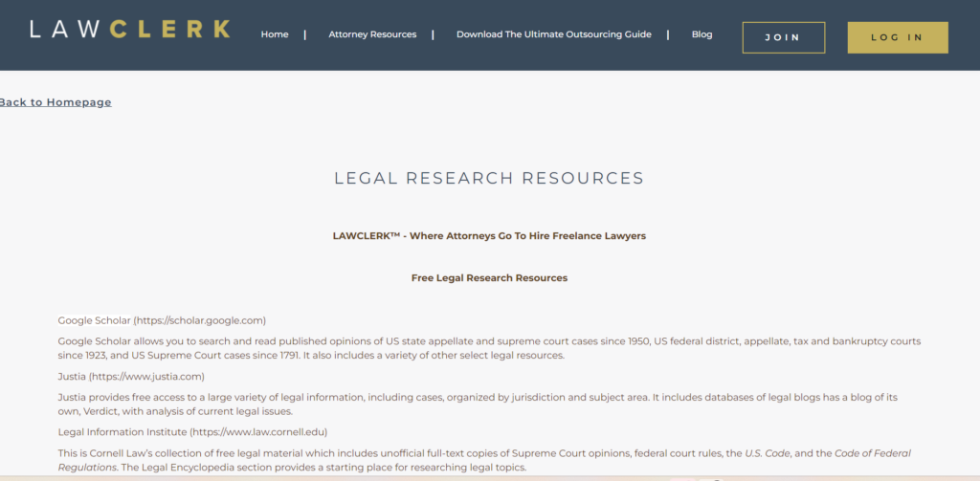
Task: Go to the Blog page
Action: (x=702, y=34)
